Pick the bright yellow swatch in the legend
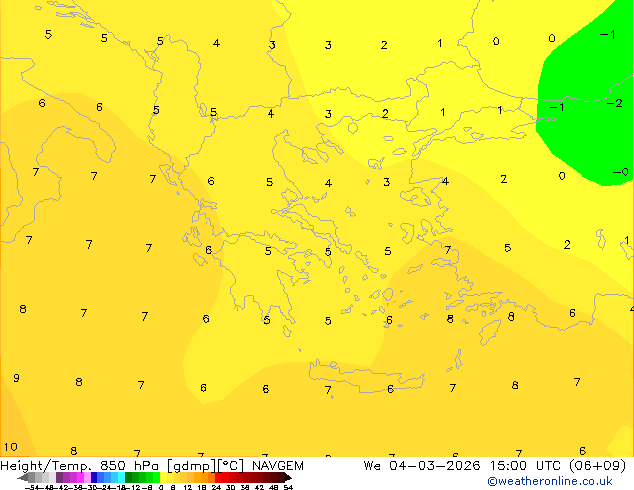The width and height of the screenshot is (634, 490). tap(163, 477)
